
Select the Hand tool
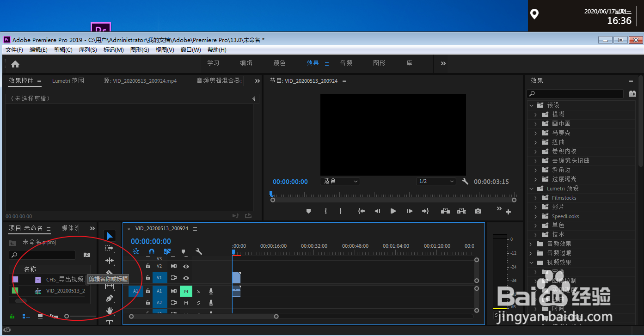click(x=110, y=311)
